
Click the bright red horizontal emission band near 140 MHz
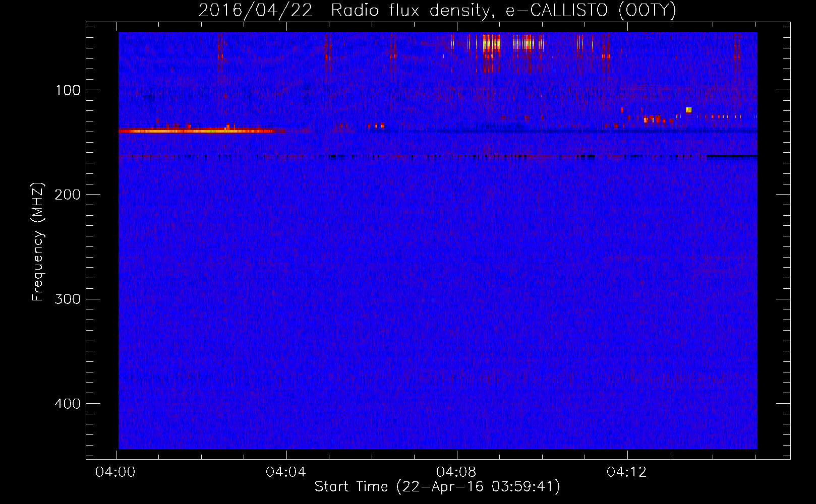tap(202, 131)
